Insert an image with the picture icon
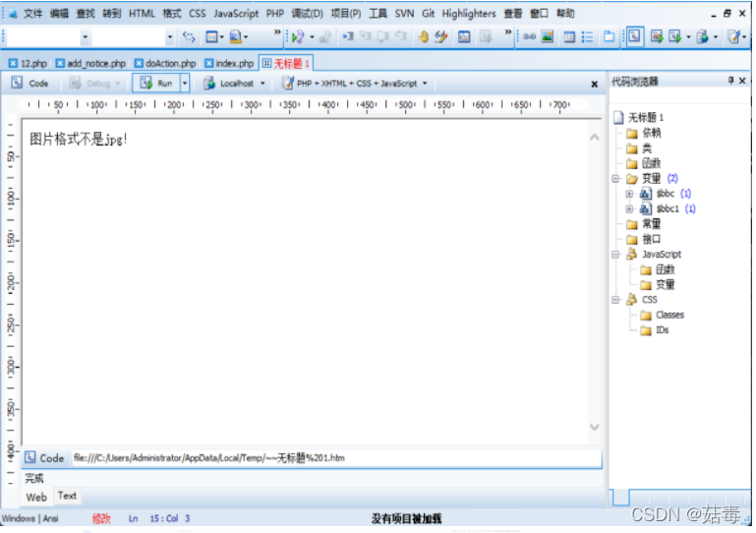 point(548,36)
